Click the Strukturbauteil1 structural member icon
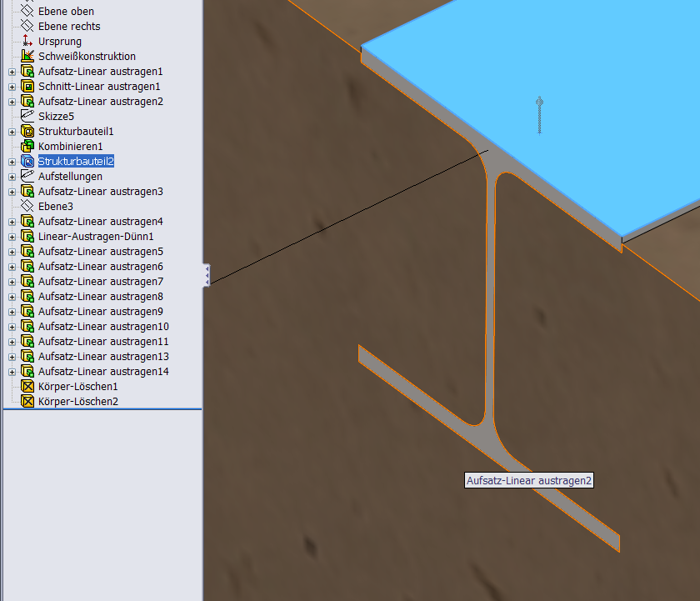Screen dimensions: 700x601 (27, 131)
